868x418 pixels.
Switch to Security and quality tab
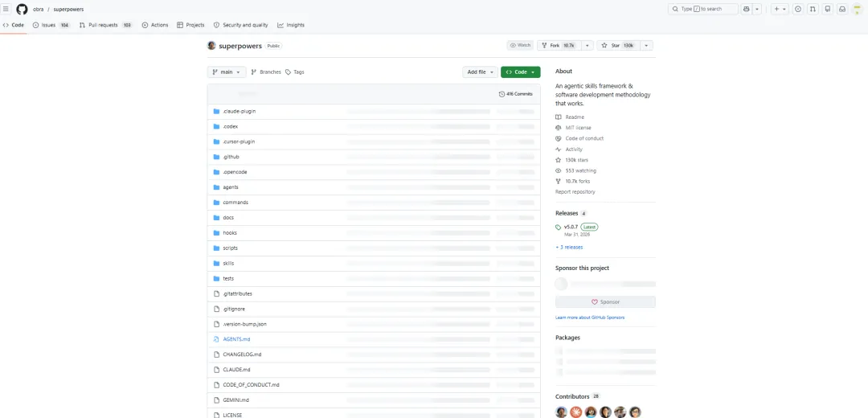241,25
